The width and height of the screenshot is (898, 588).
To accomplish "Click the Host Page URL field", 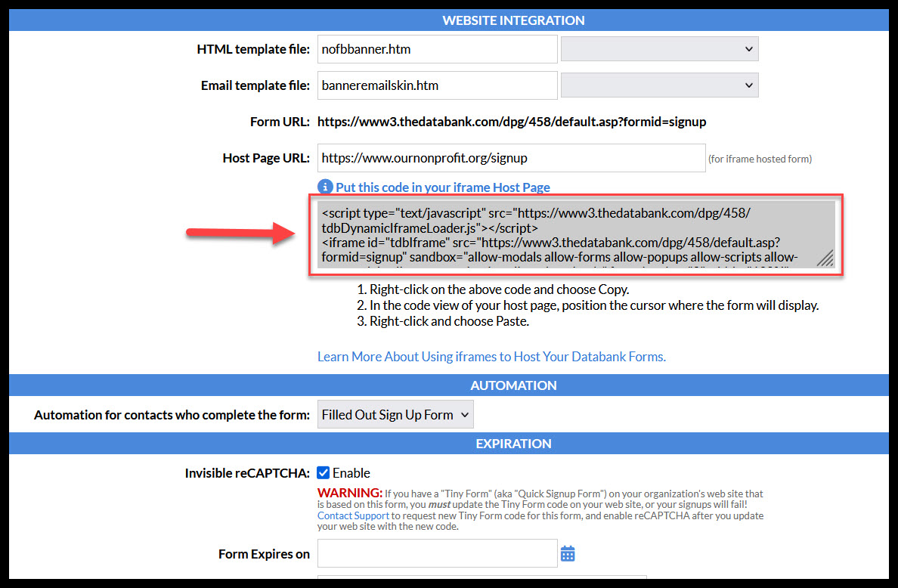I will (x=512, y=158).
